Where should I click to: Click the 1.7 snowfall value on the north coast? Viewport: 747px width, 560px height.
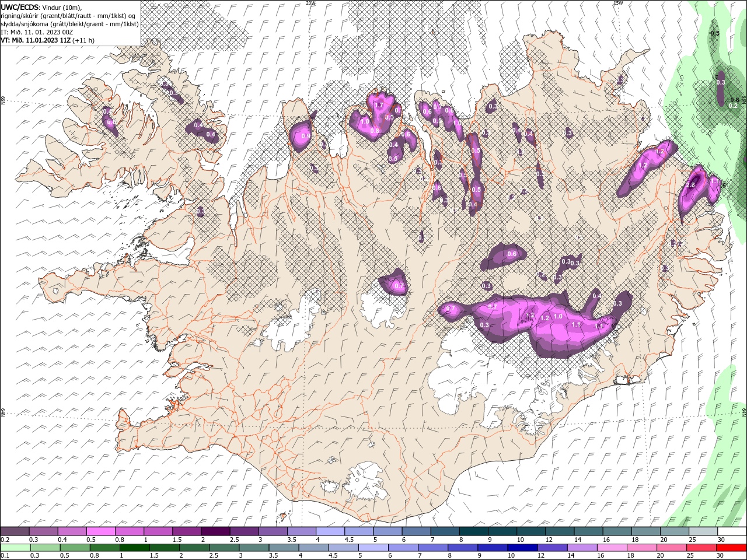379,105
